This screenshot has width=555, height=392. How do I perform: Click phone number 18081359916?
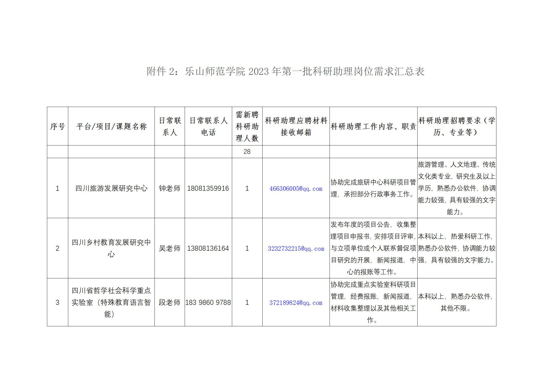[x=208, y=188]
